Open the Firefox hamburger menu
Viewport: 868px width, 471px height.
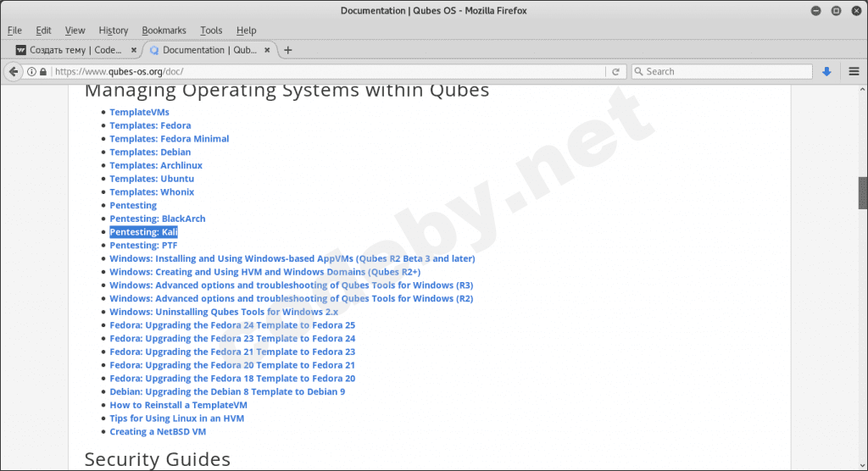click(x=854, y=71)
